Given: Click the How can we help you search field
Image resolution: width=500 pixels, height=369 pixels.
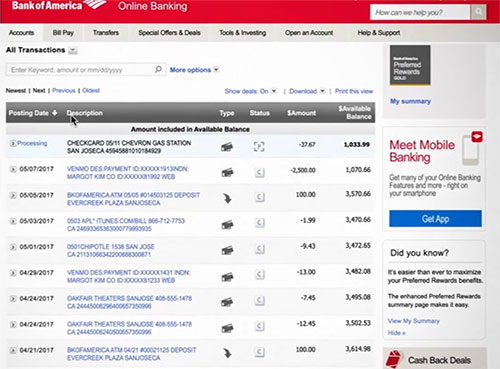Looking at the screenshot, I should pyautogui.click(x=420, y=12).
